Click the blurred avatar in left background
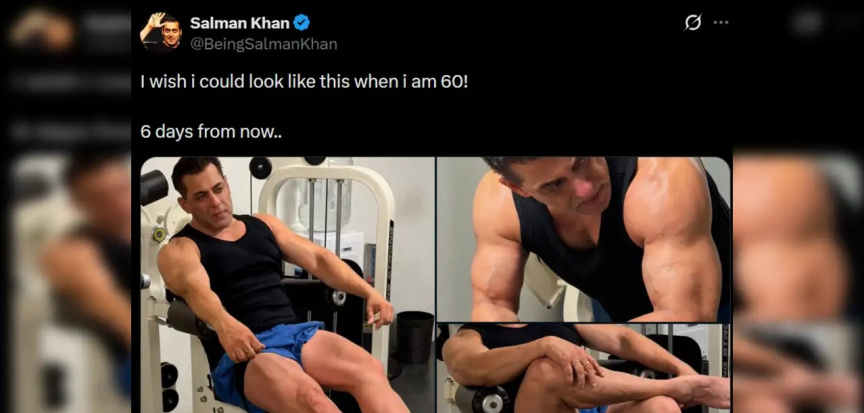Screen dimensions: 864x413 [40, 28]
